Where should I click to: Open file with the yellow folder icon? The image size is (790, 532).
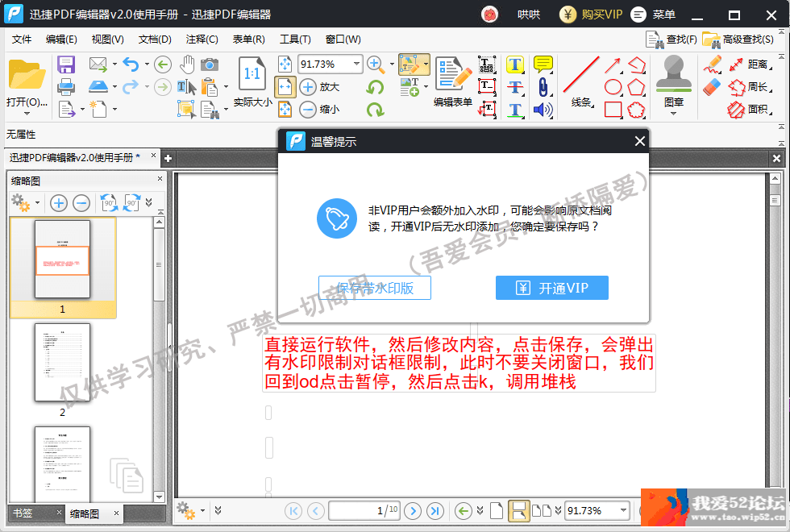click(27, 75)
